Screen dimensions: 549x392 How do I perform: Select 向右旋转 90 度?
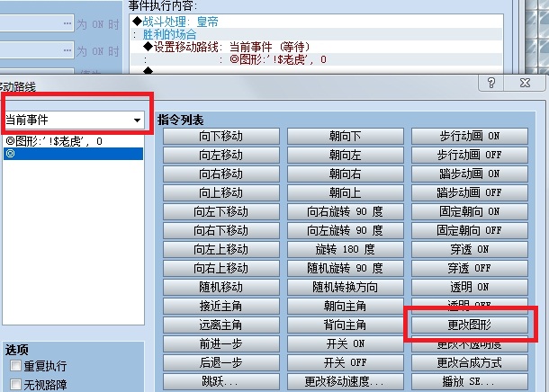pyautogui.click(x=346, y=211)
